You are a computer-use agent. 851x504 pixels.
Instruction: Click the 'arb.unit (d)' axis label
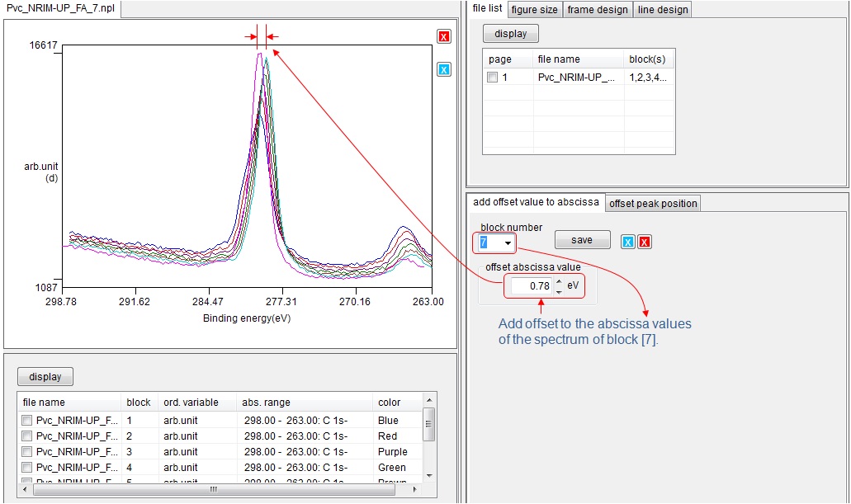[40, 172]
